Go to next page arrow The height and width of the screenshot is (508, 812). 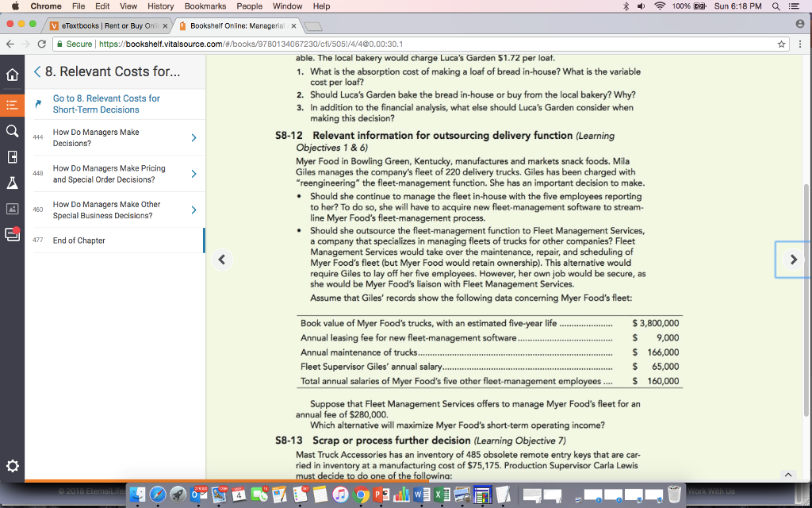point(793,260)
